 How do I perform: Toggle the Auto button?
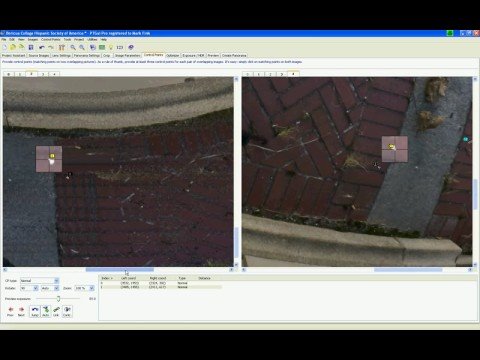[x=46, y=311]
